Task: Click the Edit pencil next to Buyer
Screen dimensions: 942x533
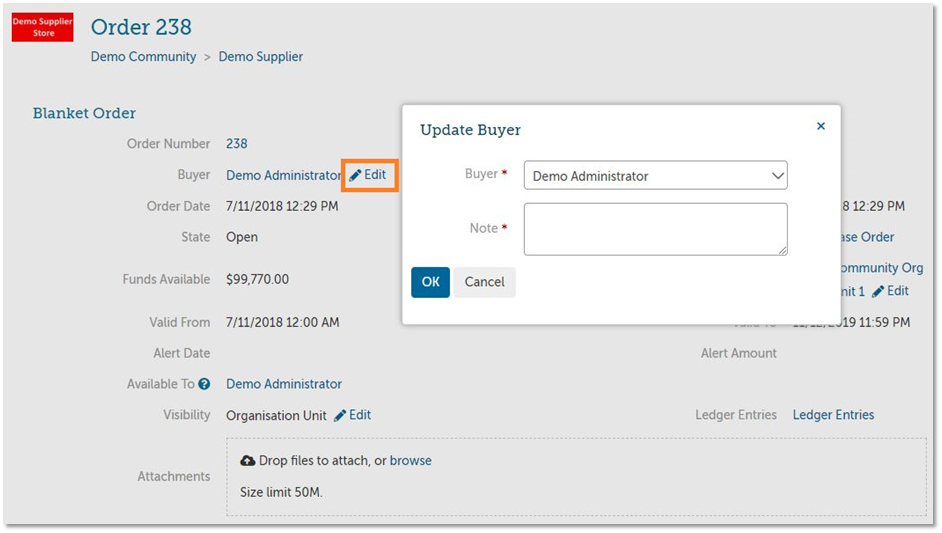Action: [x=368, y=175]
